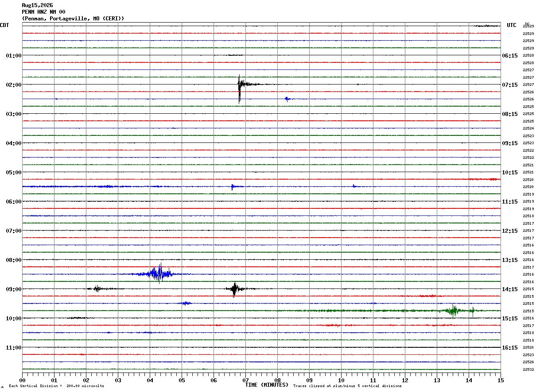Select the small blue blip near minute 08 on the 02:30 trace
536x392 pixels.
(287, 99)
